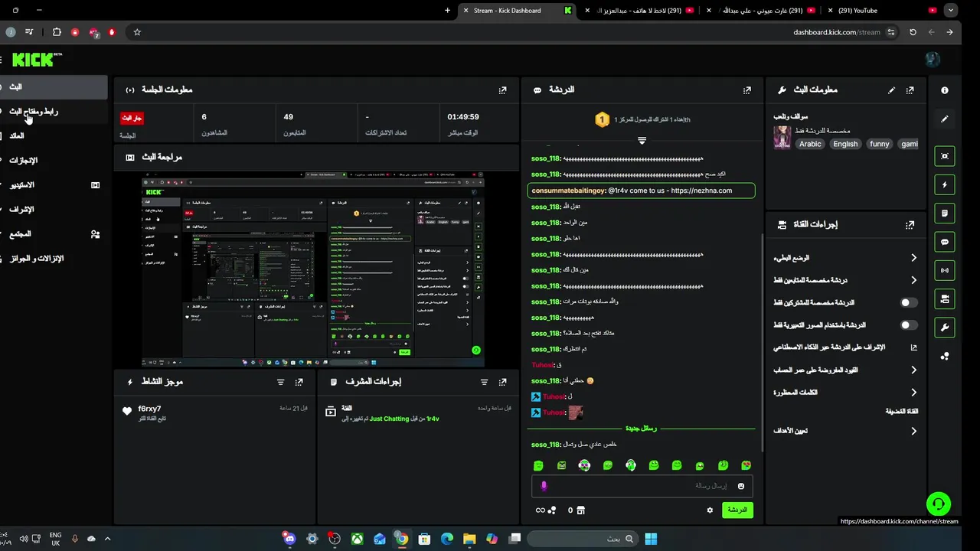Click the nezhna.com link in chat

tap(701, 191)
